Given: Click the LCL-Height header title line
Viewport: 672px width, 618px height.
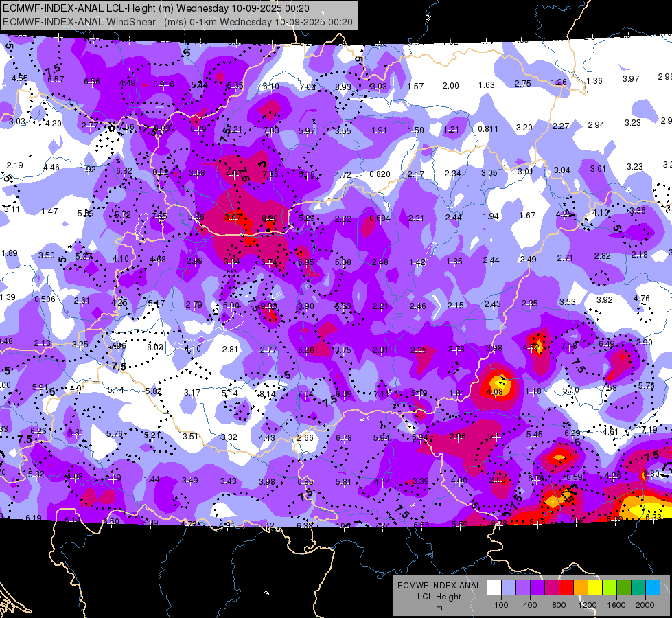Looking at the screenshot, I should coord(156,8).
